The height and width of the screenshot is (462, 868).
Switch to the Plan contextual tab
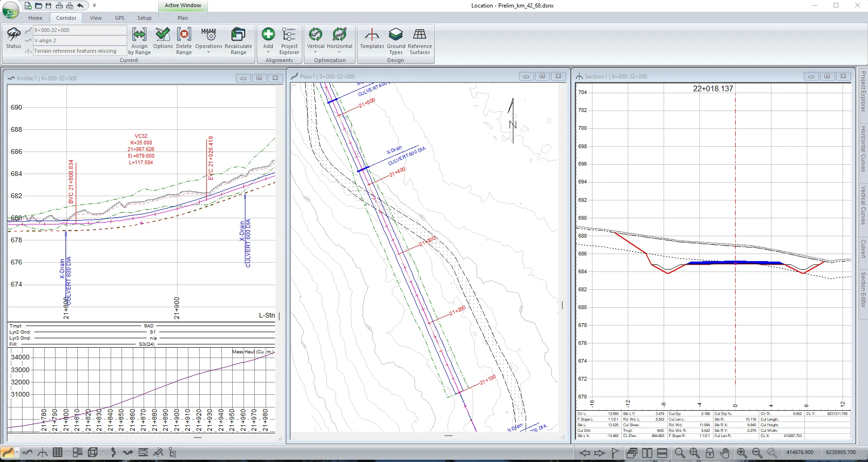pos(183,18)
